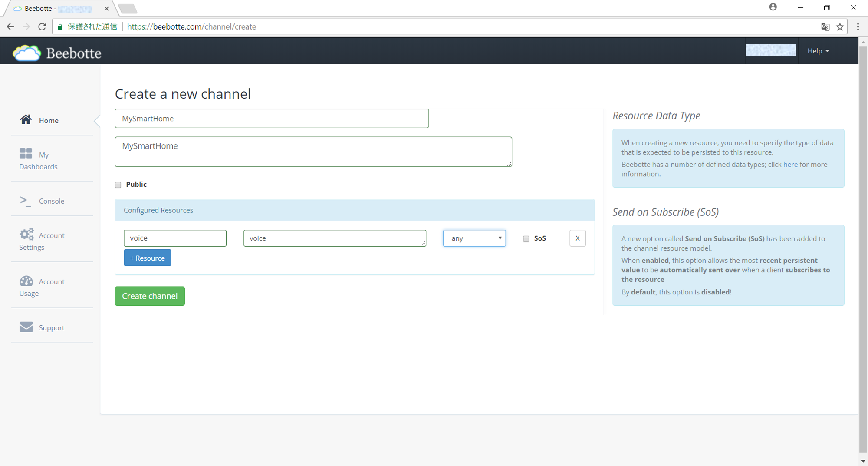This screenshot has width=868, height=466.
Task: Remove the voice resource with X
Action: (577, 238)
